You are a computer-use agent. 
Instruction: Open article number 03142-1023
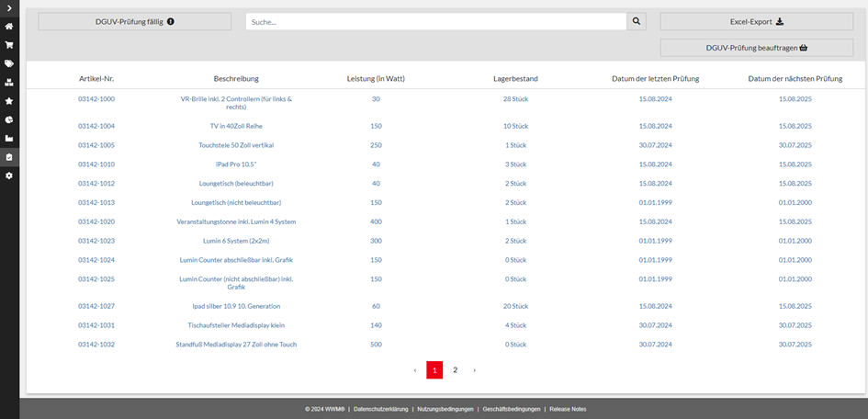point(96,241)
